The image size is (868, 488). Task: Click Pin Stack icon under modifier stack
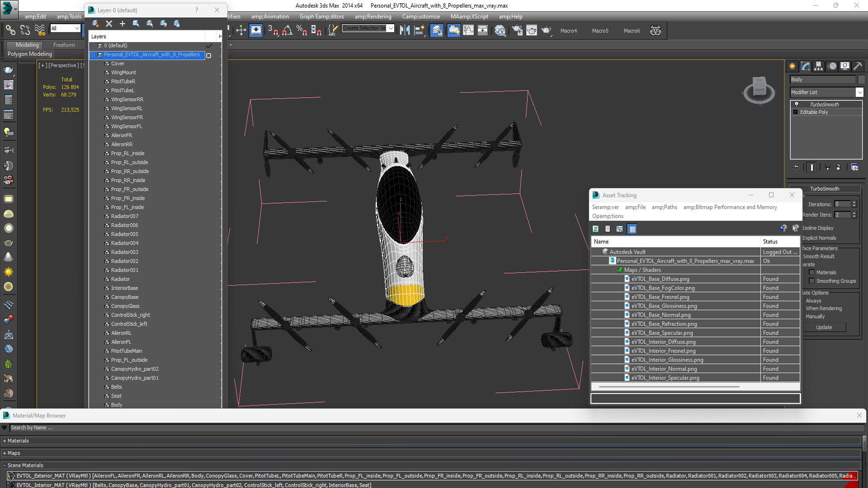coord(796,167)
